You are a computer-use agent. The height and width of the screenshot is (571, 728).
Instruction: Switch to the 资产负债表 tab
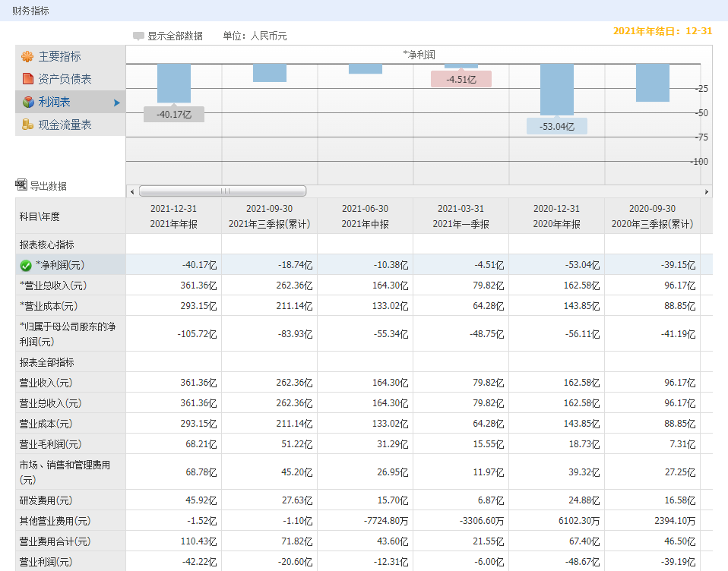tap(65, 79)
